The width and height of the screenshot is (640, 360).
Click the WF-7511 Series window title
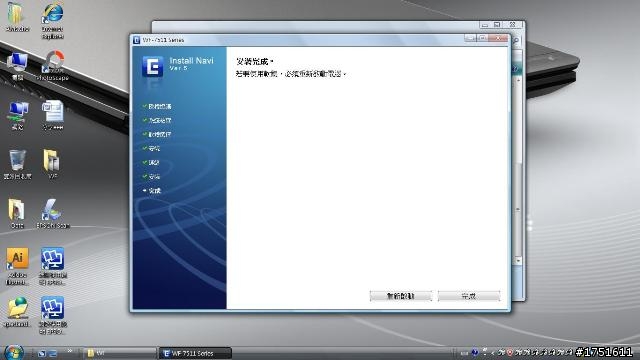pos(163,40)
